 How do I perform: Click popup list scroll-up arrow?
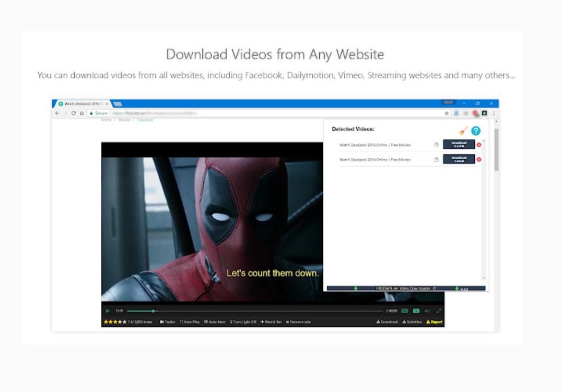pyautogui.click(x=484, y=141)
